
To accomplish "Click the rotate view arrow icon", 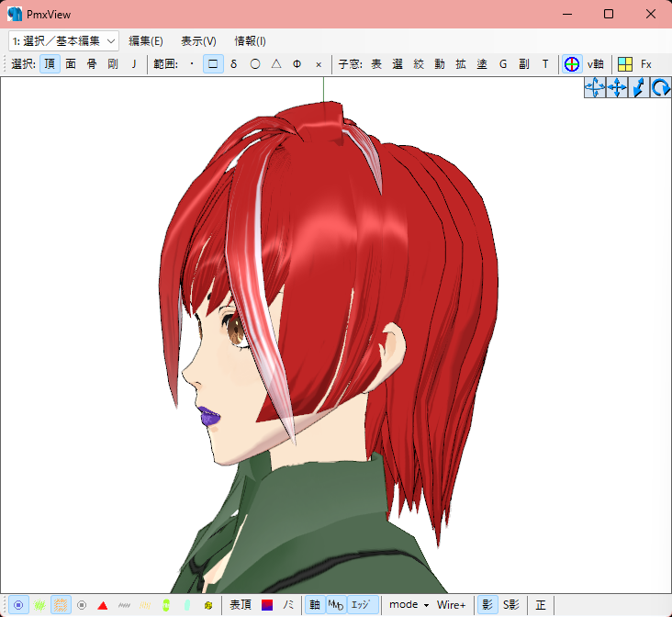I will point(660,88).
